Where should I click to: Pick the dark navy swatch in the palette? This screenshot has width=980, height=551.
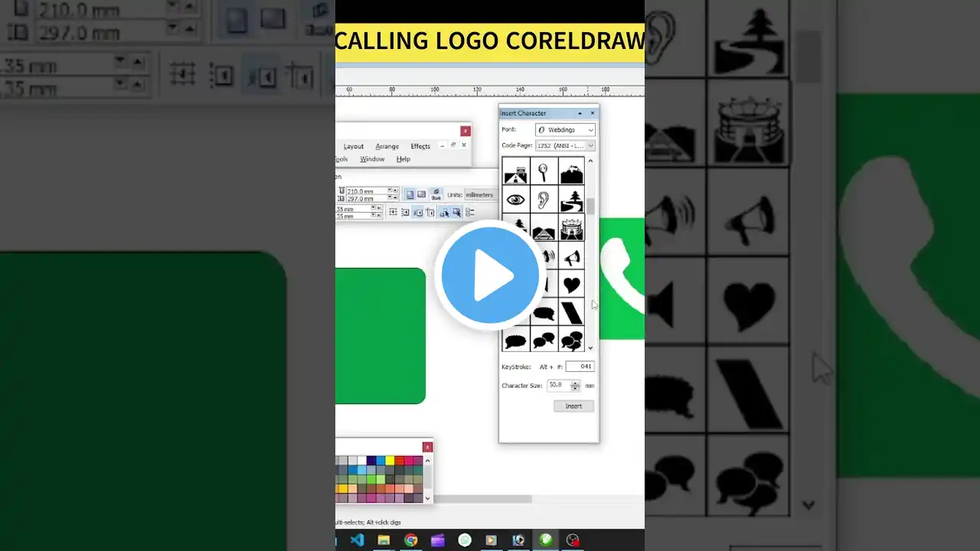click(371, 460)
